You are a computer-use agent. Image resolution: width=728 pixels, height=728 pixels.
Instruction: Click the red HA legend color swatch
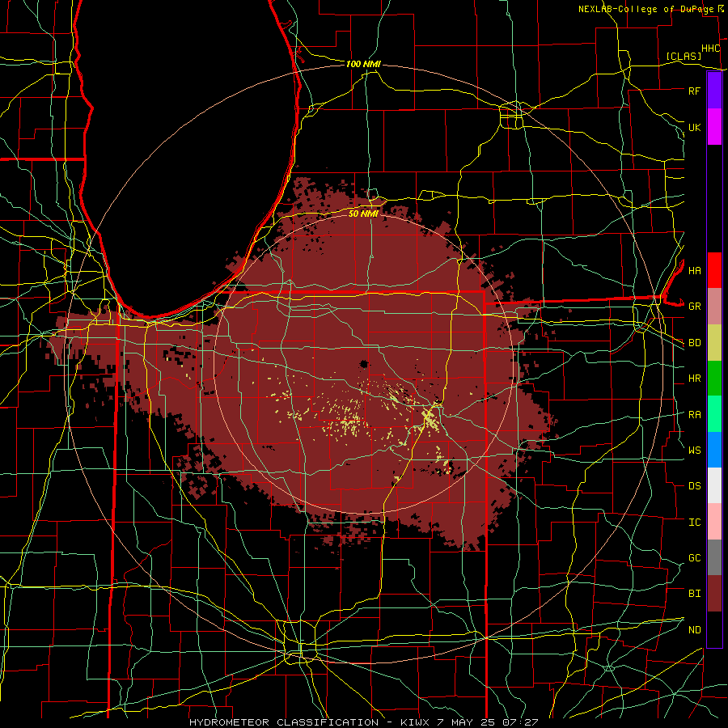[x=714, y=270]
